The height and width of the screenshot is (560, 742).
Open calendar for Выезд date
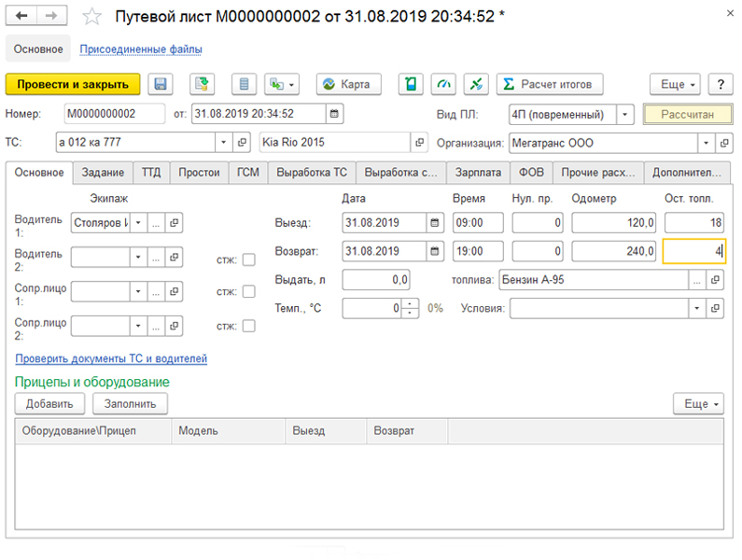point(434,222)
